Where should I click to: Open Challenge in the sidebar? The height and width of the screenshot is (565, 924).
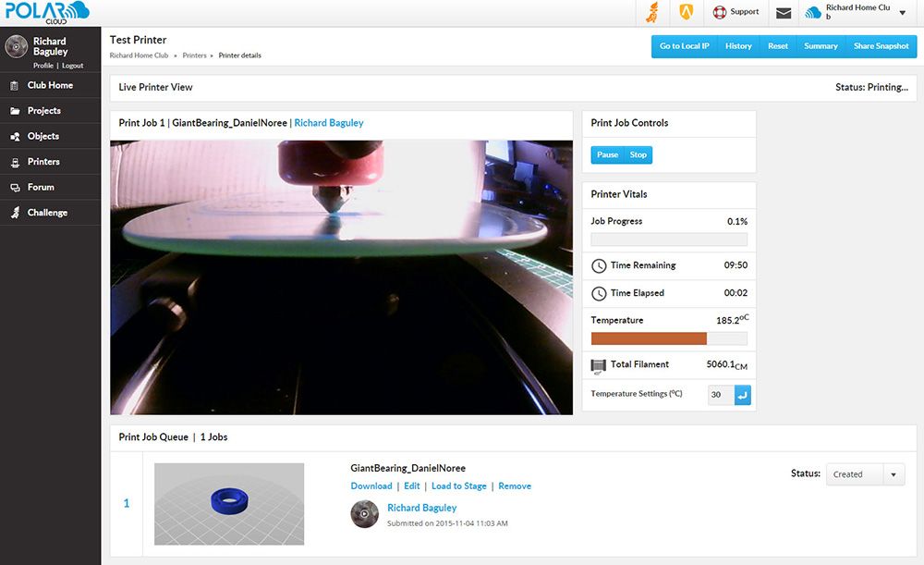tap(50, 213)
